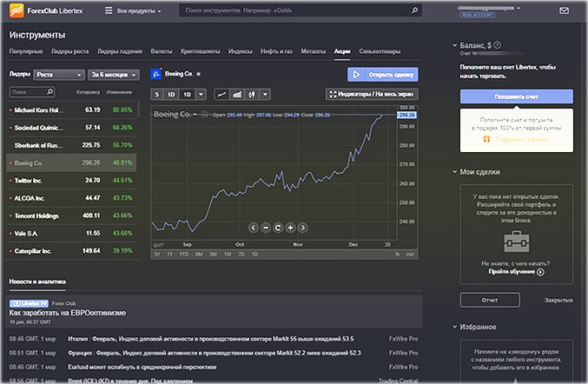588x384 pixels.
Task: Switch to the 'Криптовалюты' tab
Action: click(199, 52)
